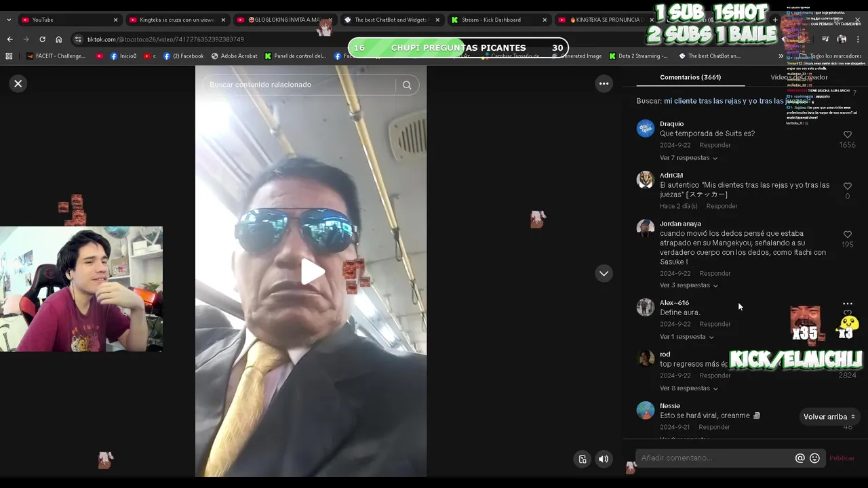Go to next video with down chevron

point(604,273)
